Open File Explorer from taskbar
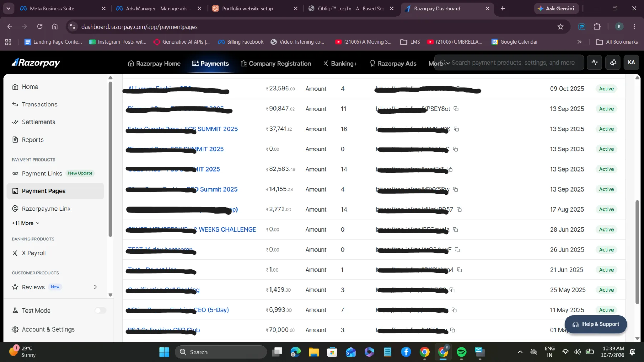 pos(314,352)
